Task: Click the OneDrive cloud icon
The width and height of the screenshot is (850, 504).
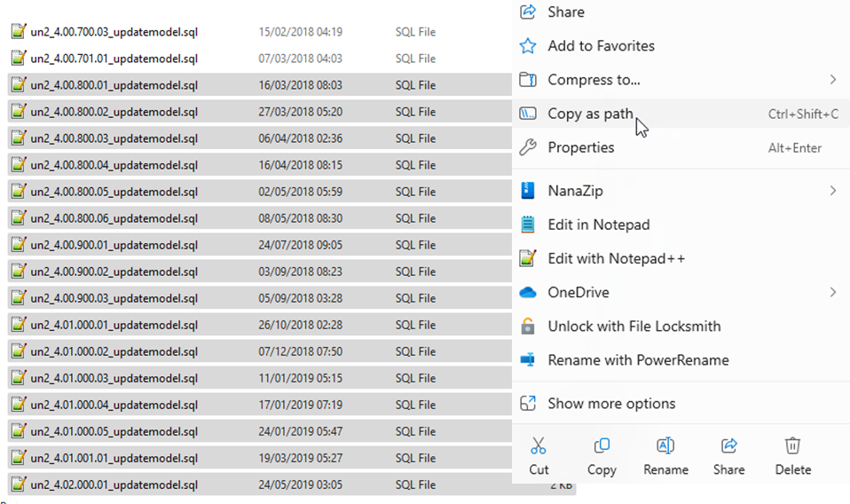Action: coord(528,293)
